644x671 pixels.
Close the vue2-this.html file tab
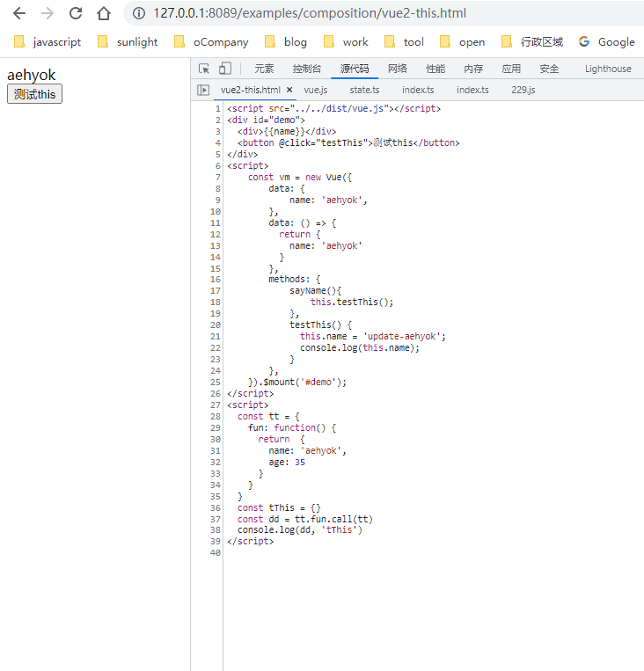click(x=289, y=90)
